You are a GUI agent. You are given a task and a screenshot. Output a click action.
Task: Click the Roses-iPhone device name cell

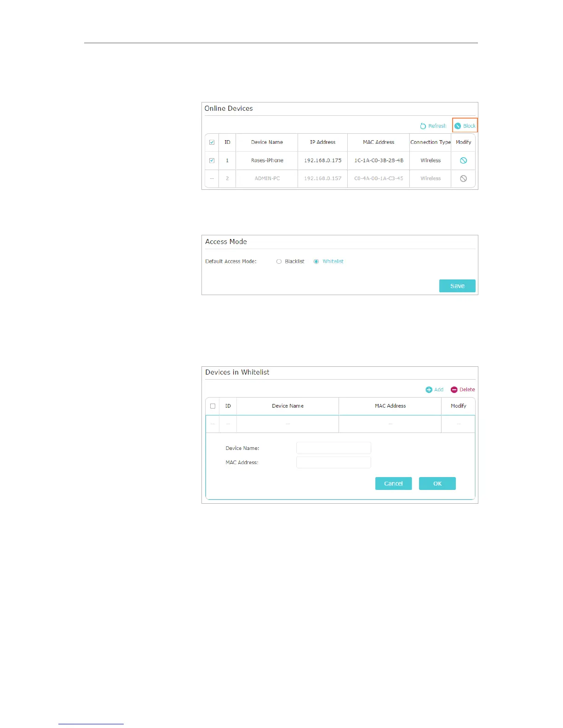[267, 160]
